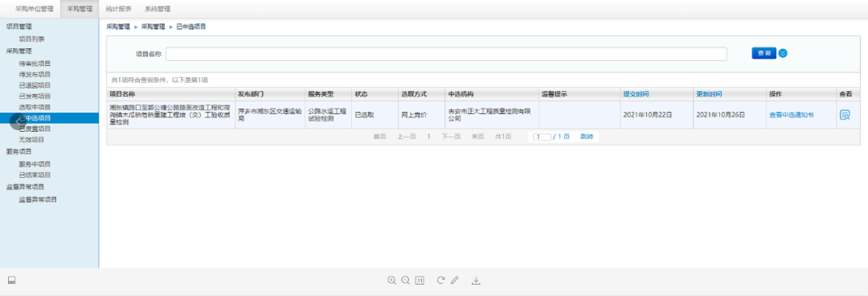
Task: Click the 服务项目 sidebar section heading
Action: click(x=18, y=151)
